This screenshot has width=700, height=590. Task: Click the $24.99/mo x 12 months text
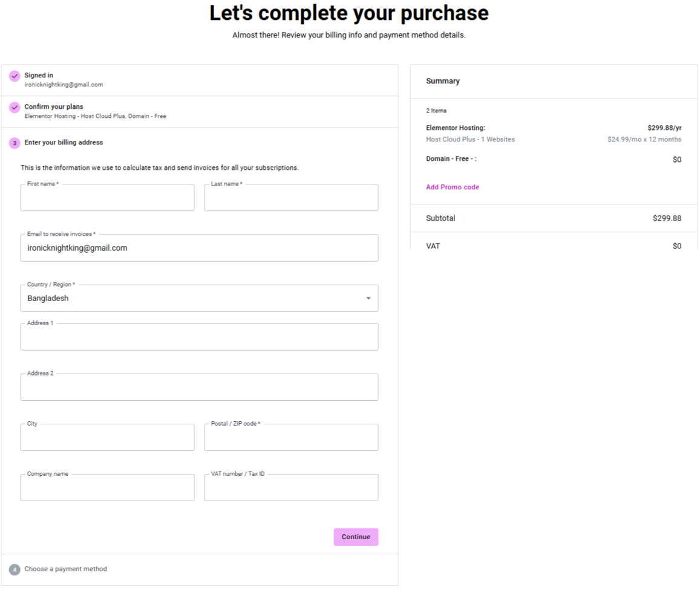tap(644, 140)
